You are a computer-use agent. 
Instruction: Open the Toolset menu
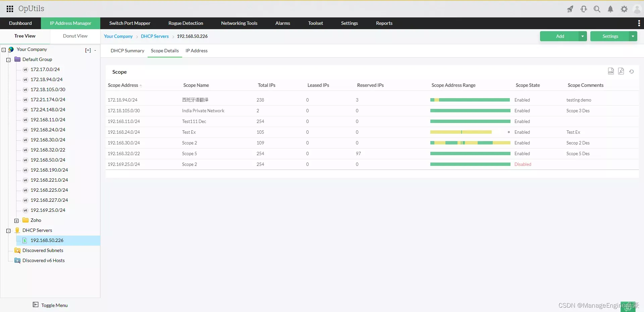[316, 23]
